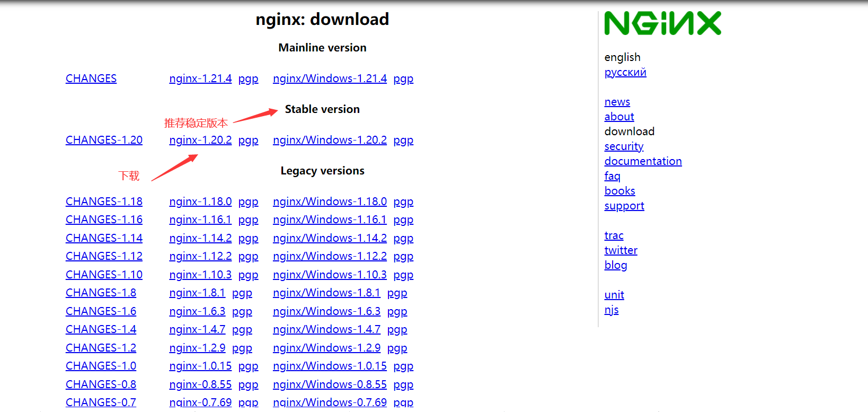The width and height of the screenshot is (868, 412).
Task: Open the about page
Action: [x=619, y=117]
